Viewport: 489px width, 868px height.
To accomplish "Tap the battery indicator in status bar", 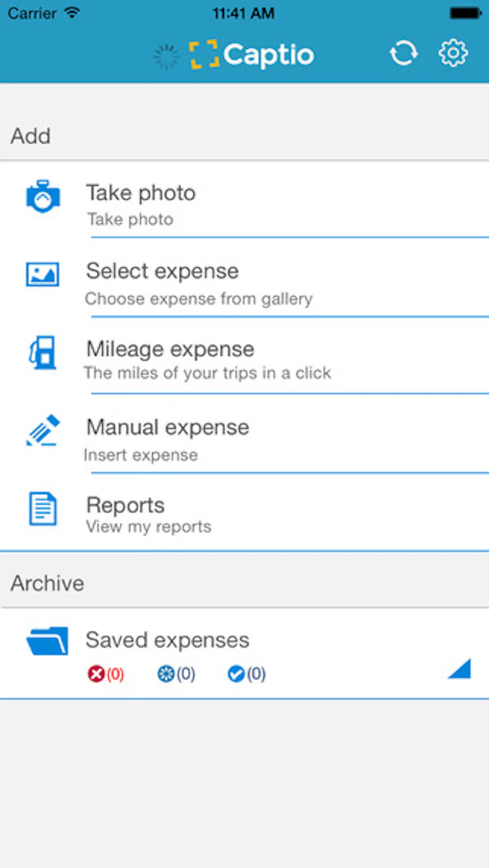I will tap(465, 13).
